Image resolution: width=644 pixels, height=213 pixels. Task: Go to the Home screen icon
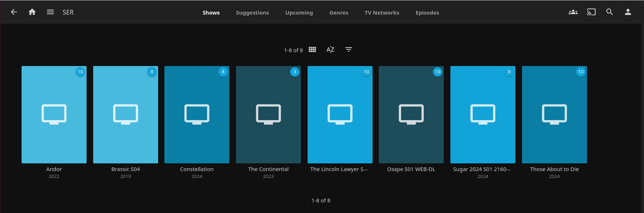pyautogui.click(x=32, y=12)
